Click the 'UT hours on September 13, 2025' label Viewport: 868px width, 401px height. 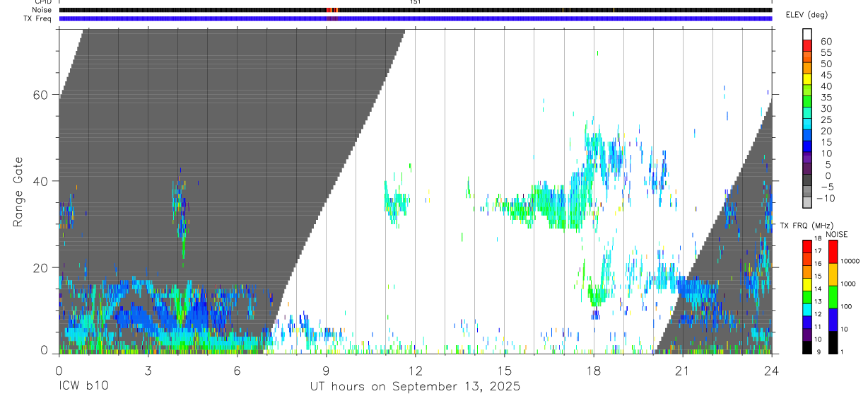[x=415, y=386]
